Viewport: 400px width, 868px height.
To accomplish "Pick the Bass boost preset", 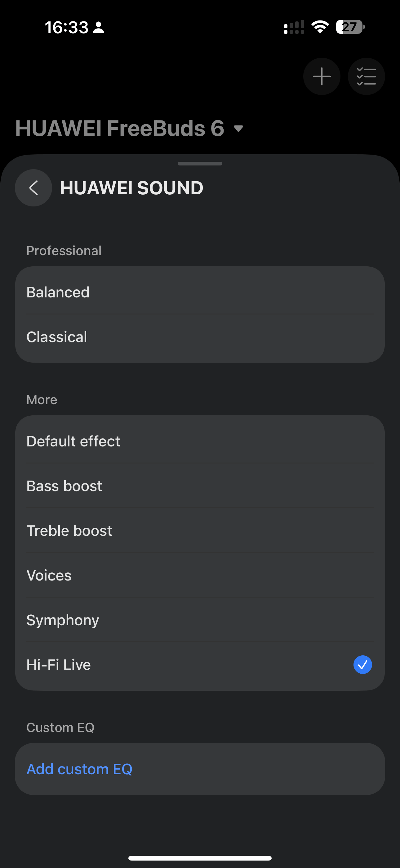I will click(200, 486).
